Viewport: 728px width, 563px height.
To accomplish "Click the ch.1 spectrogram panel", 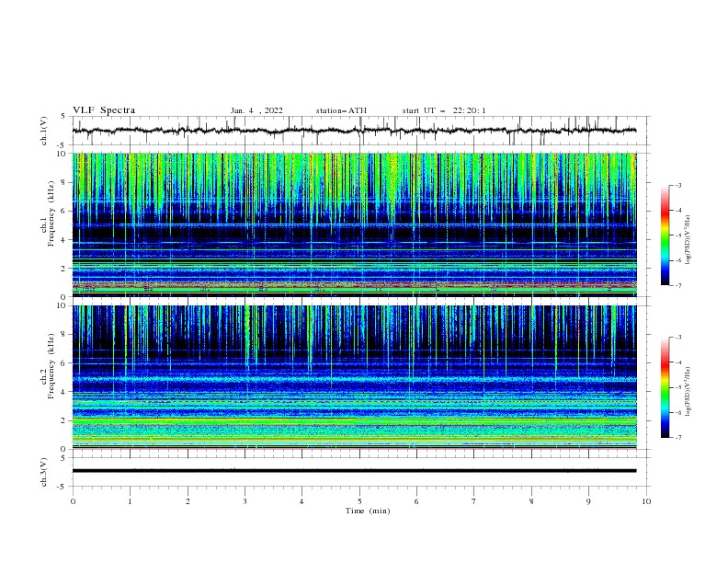I will tap(355, 224).
